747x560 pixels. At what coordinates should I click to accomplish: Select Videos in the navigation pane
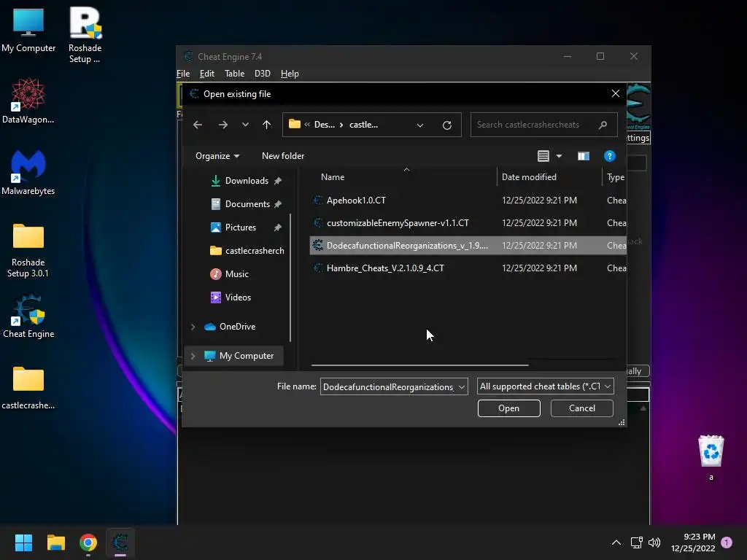point(231,297)
